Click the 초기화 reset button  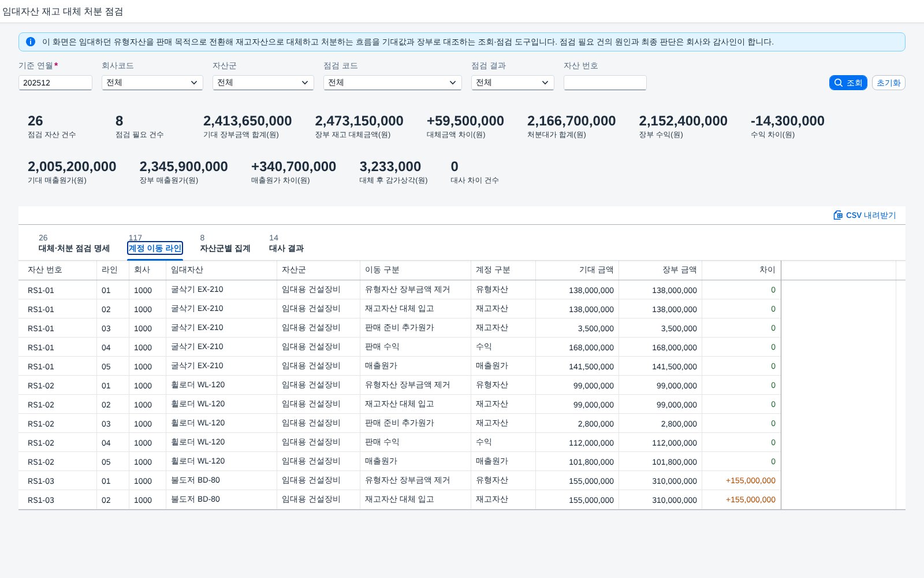click(x=889, y=83)
